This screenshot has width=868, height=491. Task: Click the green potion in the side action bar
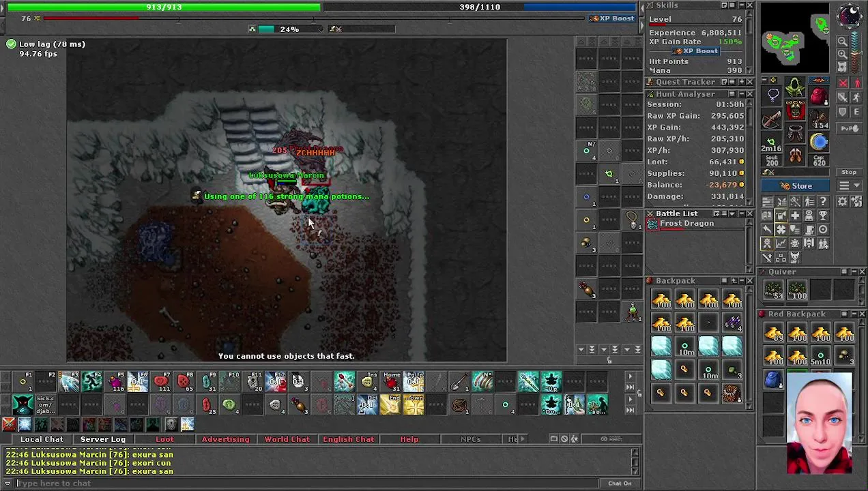(633, 312)
